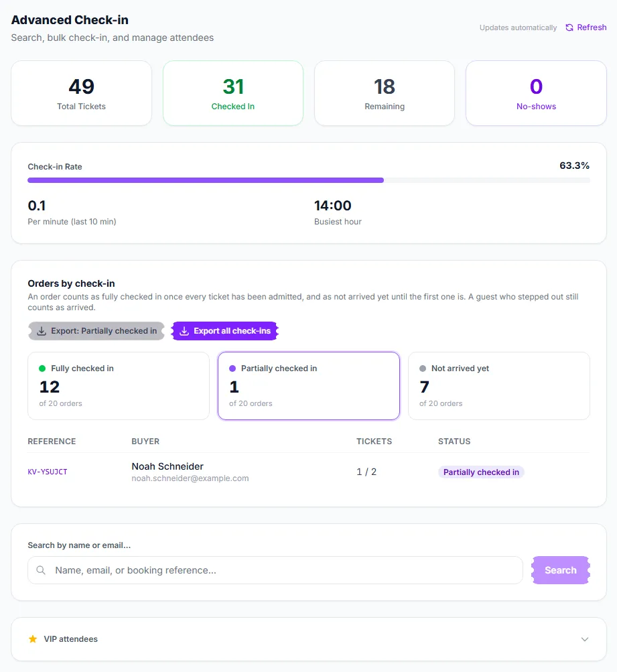Click the Export: Partially checked in button
Viewport: 617px width, 672px height.
pos(96,331)
